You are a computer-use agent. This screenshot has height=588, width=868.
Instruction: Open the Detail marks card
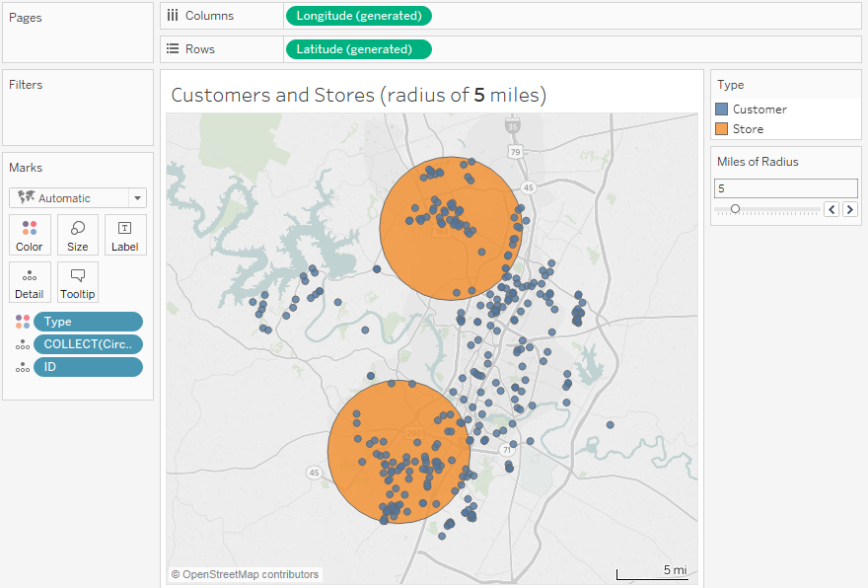pos(30,282)
